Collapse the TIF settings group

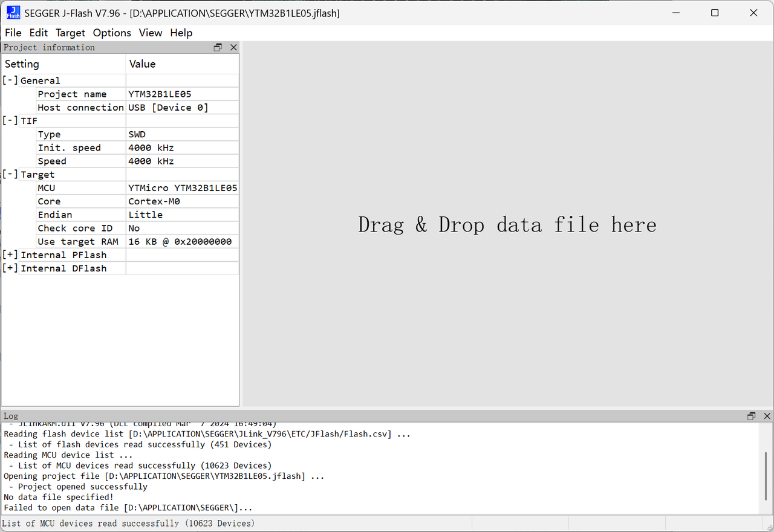(10, 121)
